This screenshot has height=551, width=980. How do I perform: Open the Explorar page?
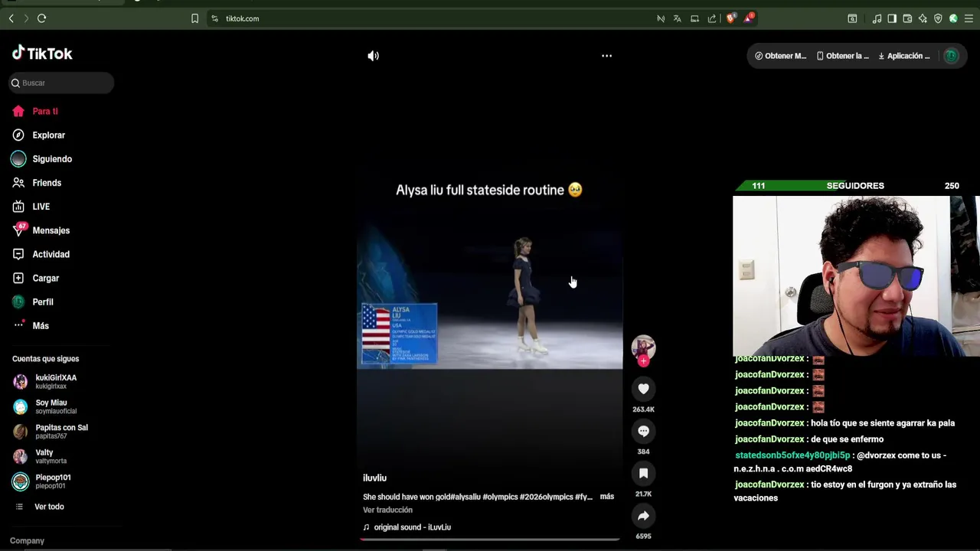point(39,135)
